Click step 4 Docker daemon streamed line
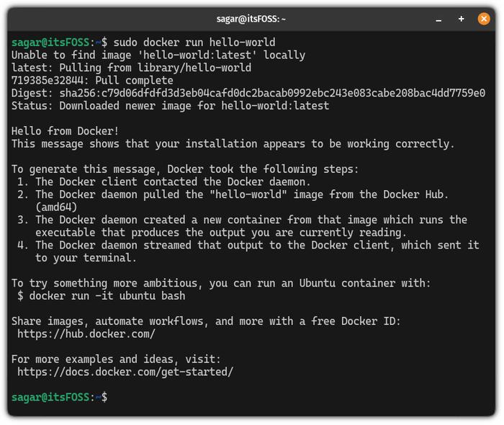 [248, 246]
